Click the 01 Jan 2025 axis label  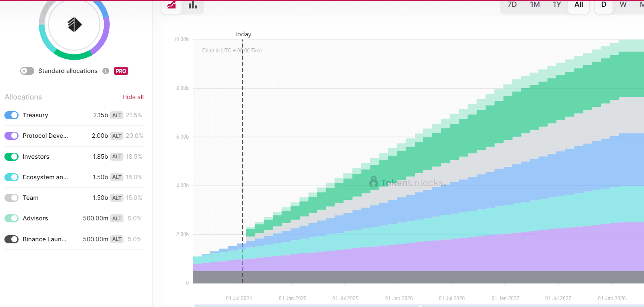[293, 299]
